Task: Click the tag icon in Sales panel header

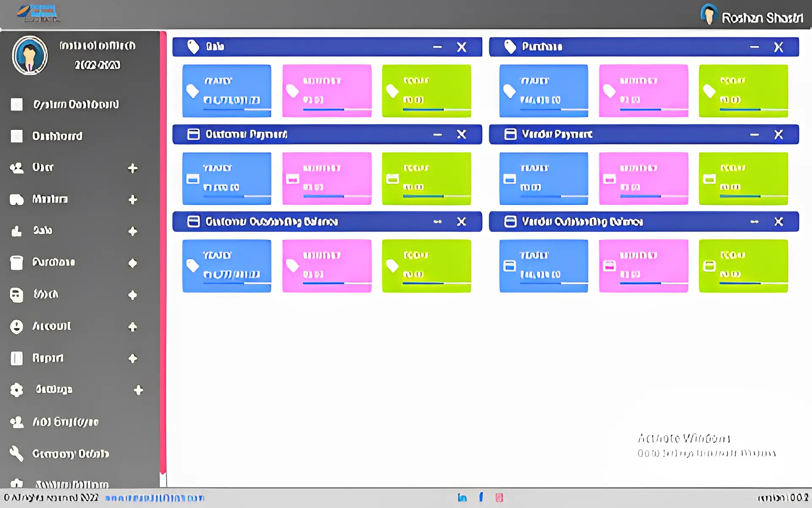Action: (x=193, y=47)
